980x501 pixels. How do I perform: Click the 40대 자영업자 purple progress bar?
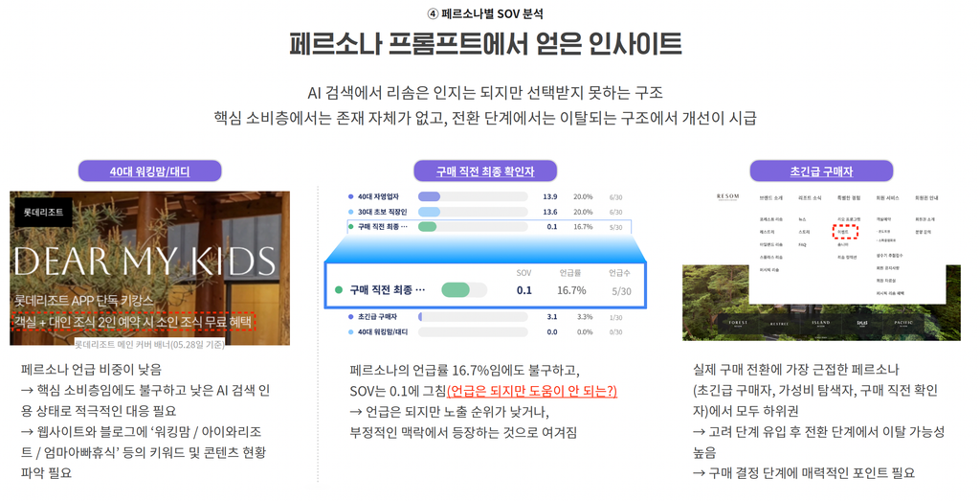click(x=429, y=196)
